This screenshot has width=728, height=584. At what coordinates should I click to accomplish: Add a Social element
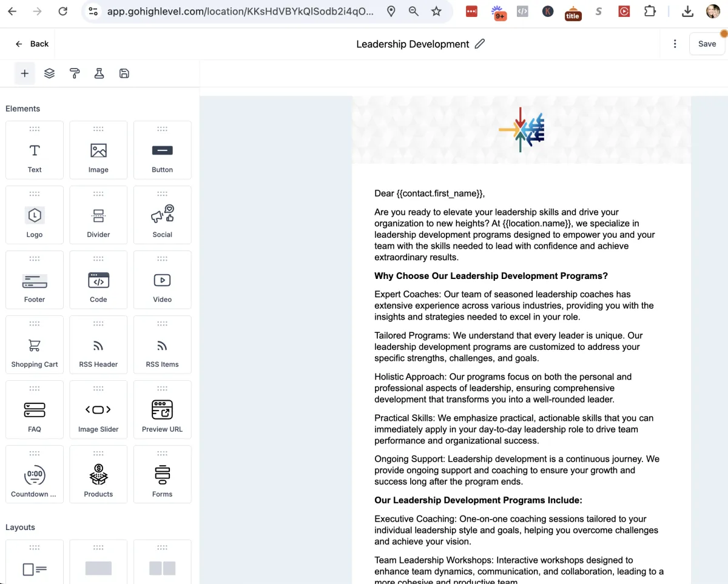pos(163,215)
